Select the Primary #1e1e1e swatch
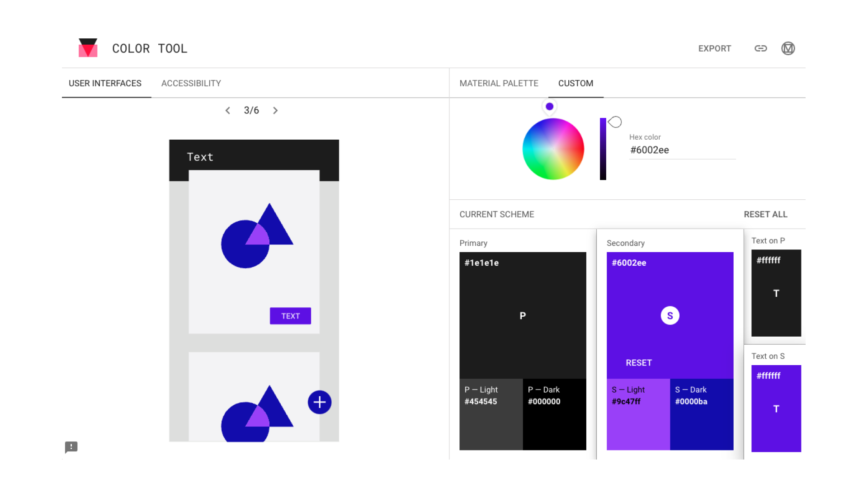868x488 pixels. 523,315
